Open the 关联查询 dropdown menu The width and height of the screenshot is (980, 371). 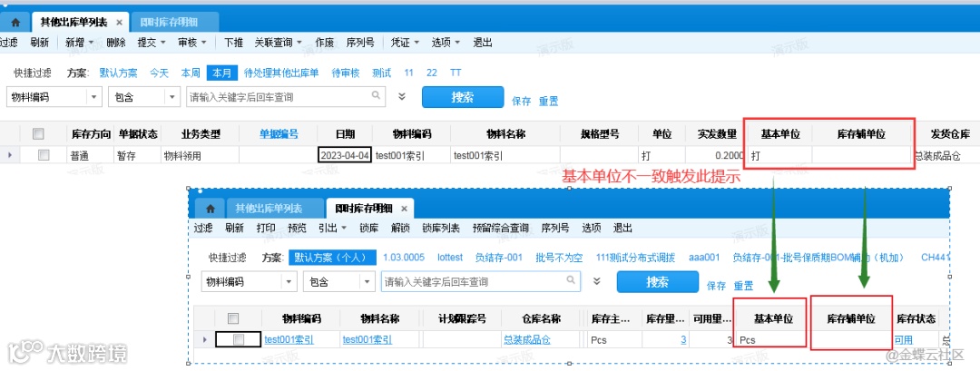click(x=279, y=43)
